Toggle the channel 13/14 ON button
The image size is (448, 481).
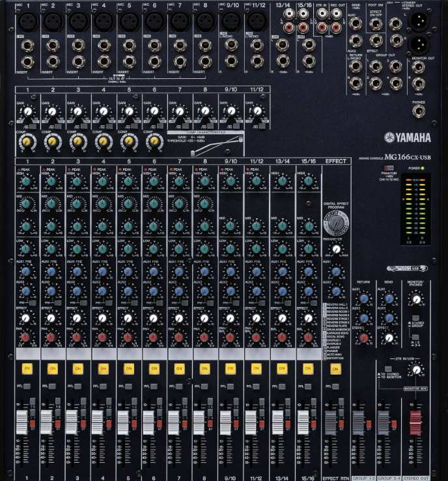pos(282,368)
